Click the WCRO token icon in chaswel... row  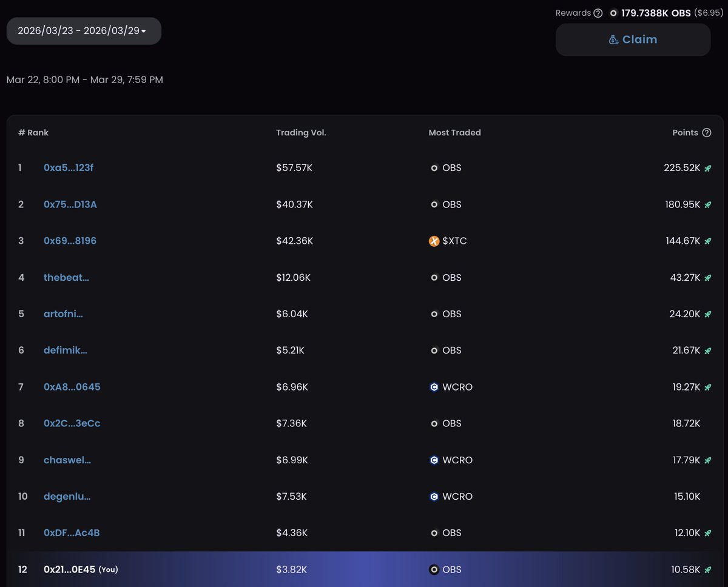point(434,460)
